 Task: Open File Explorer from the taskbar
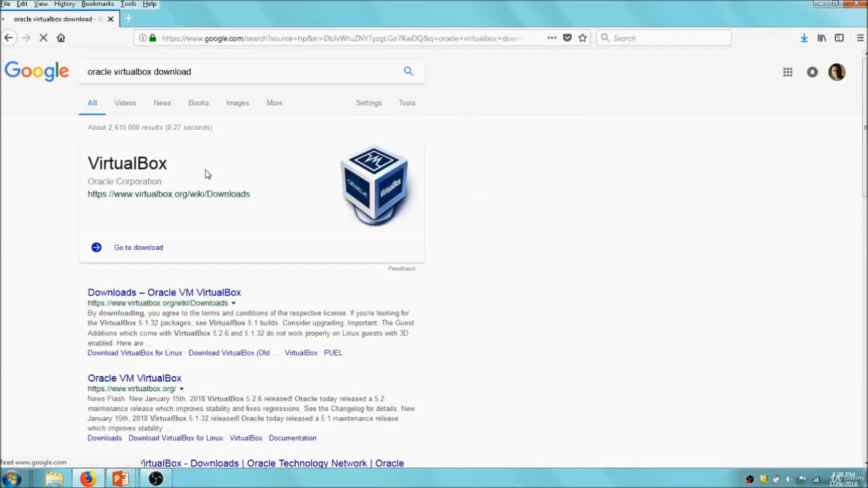54,479
